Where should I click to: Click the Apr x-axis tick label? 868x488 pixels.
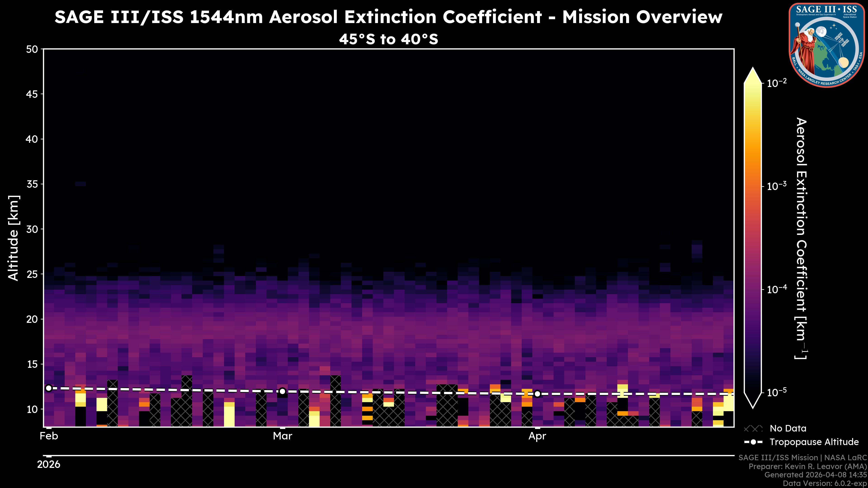537,436
